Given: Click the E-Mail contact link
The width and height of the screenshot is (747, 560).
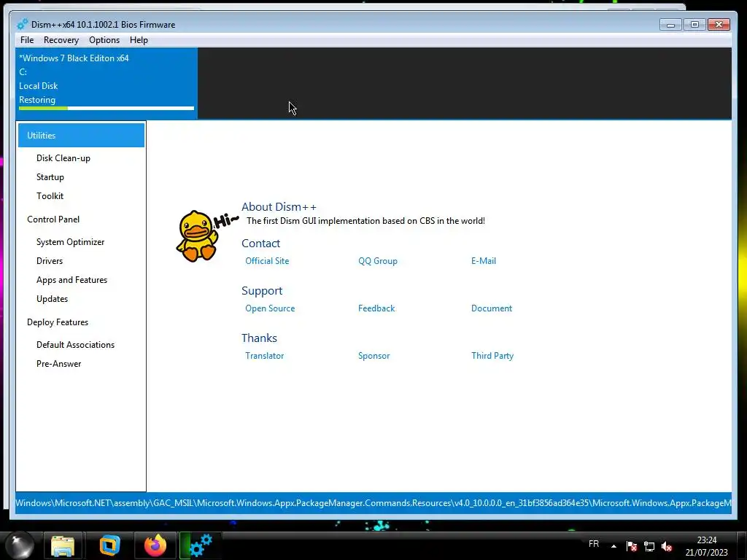Looking at the screenshot, I should click(x=484, y=261).
